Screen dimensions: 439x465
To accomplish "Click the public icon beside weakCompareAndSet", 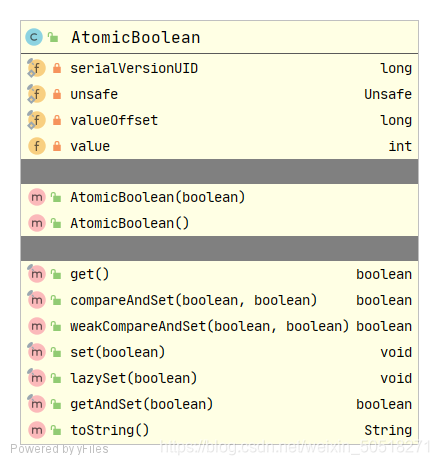I will 56,326.
